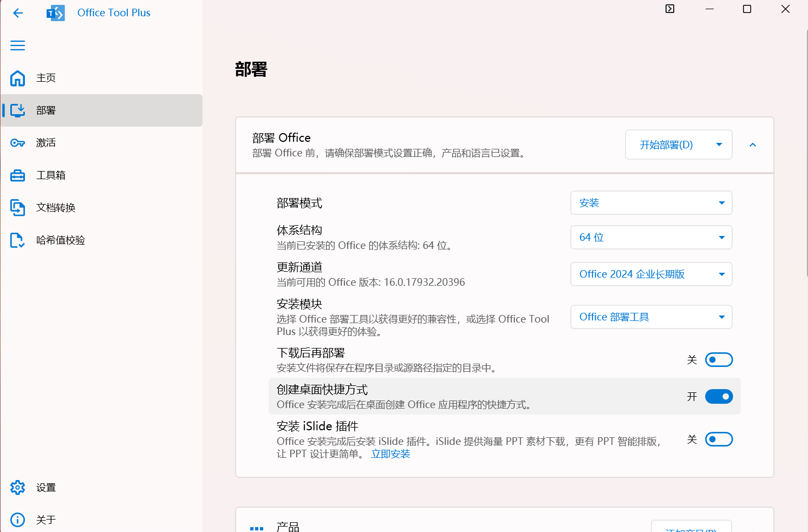
Task: Click the 产品 section title
Action: pyautogui.click(x=288, y=528)
